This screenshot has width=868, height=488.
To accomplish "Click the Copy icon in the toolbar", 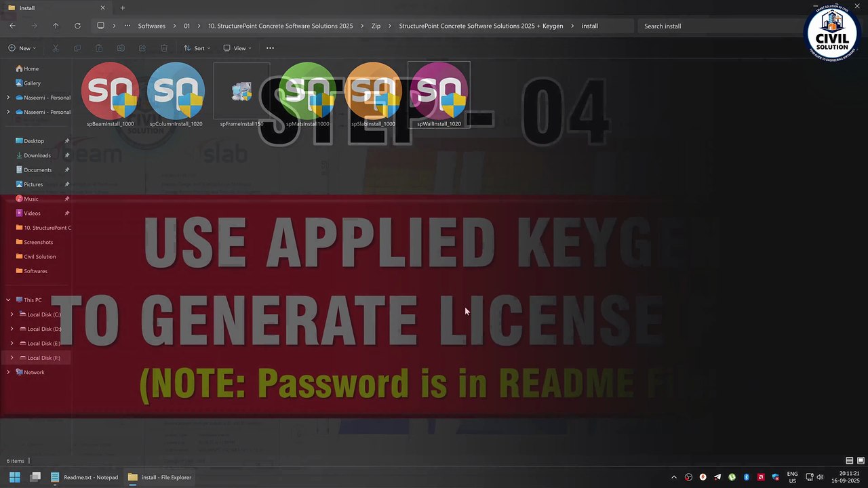I will [77, 48].
